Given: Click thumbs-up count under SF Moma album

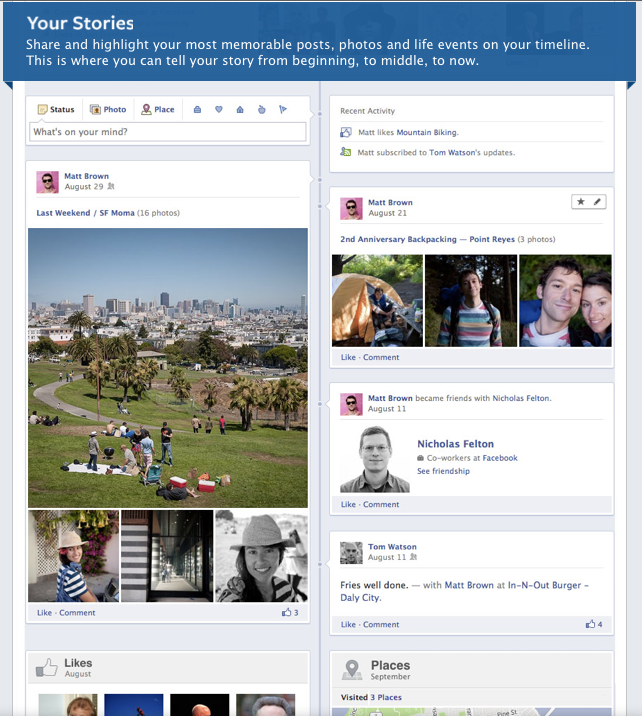Looking at the screenshot, I should [x=290, y=612].
